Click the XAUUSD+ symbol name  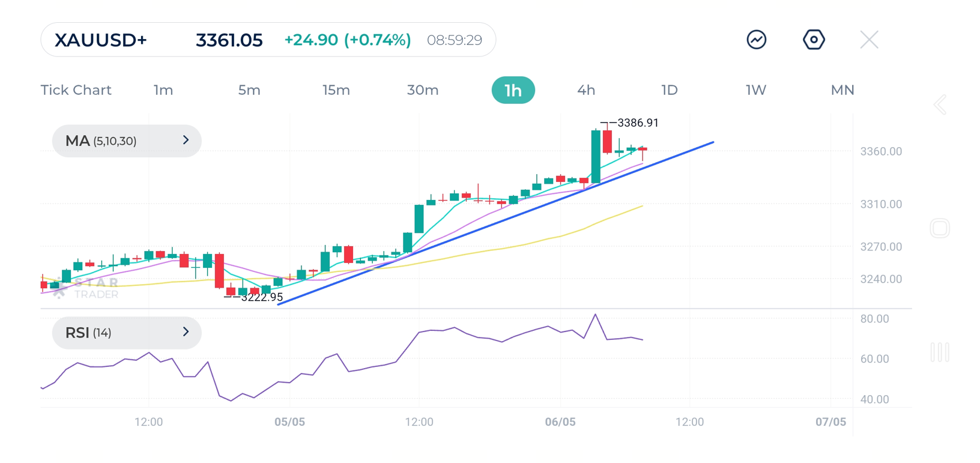point(101,40)
